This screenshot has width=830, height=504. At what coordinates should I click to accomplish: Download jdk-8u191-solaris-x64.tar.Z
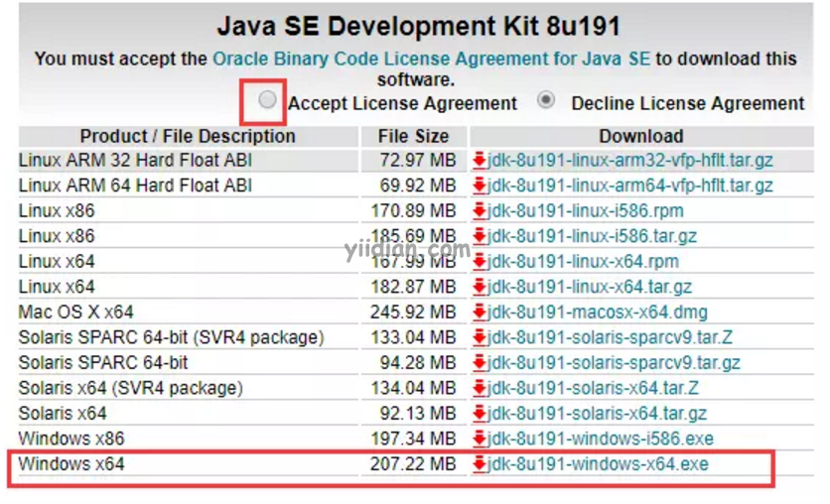[x=593, y=388]
